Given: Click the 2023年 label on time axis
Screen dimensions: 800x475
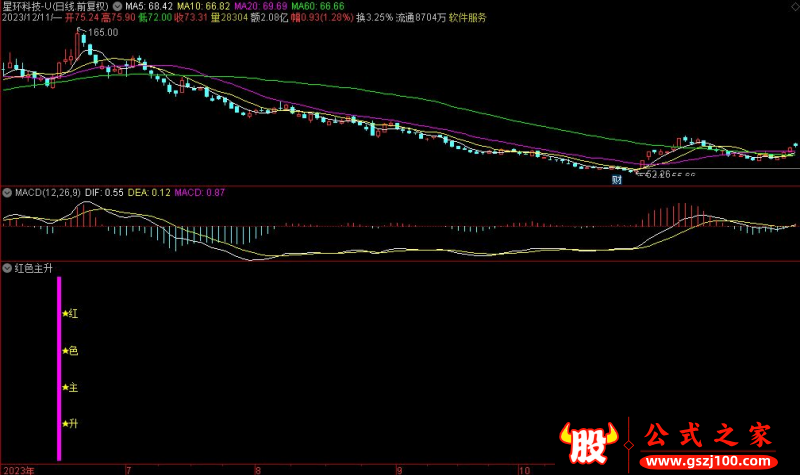Looking at the screenshot, I should pyautogui.click(x=18, y=469).
